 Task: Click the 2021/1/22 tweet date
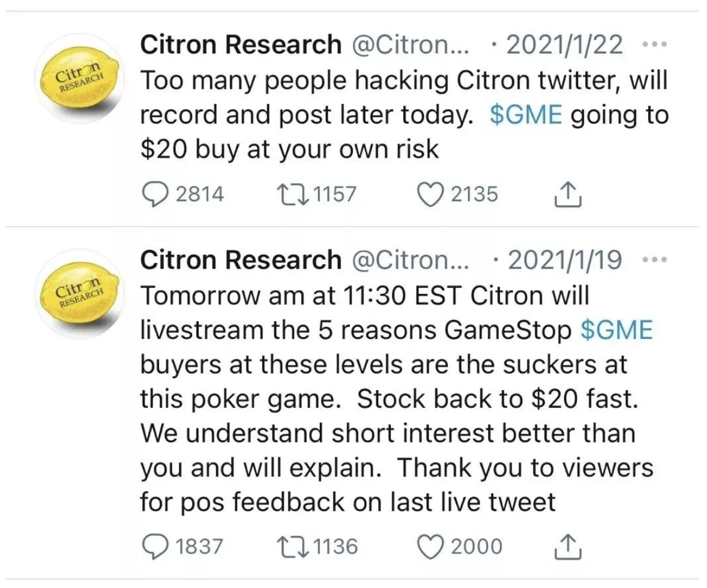pos(564,45)
